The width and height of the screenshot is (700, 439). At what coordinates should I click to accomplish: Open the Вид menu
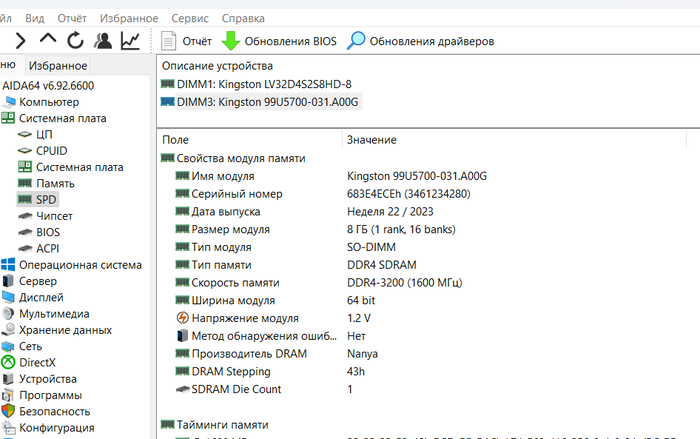[x=34, y=18]
